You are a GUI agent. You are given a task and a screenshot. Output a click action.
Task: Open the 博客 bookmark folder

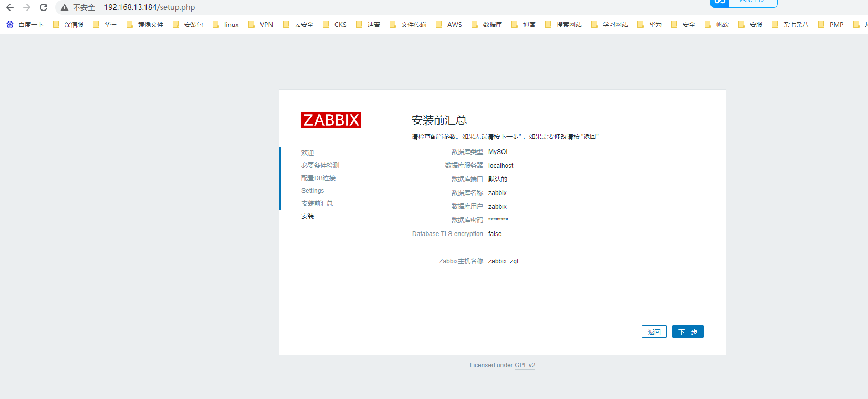(x=524, y=24)
